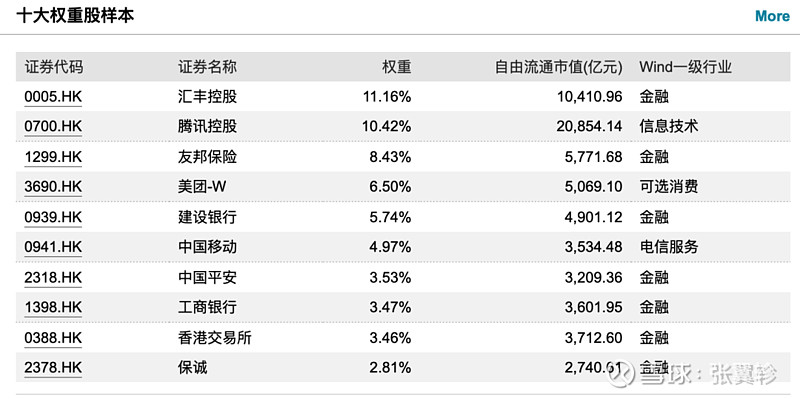This screenshot has height=399, width=800.
Task: Click the Wind一级行业 column header
Action: [685, 67]
